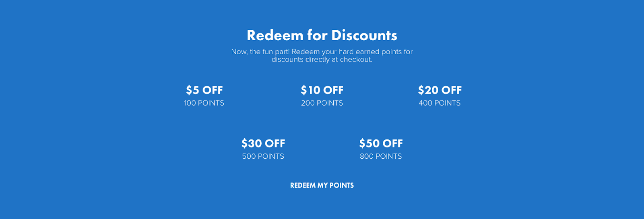Pick the $20 OFF reward option
The image size is (644, 219).
pyautogui.click(x=440, y=90)
